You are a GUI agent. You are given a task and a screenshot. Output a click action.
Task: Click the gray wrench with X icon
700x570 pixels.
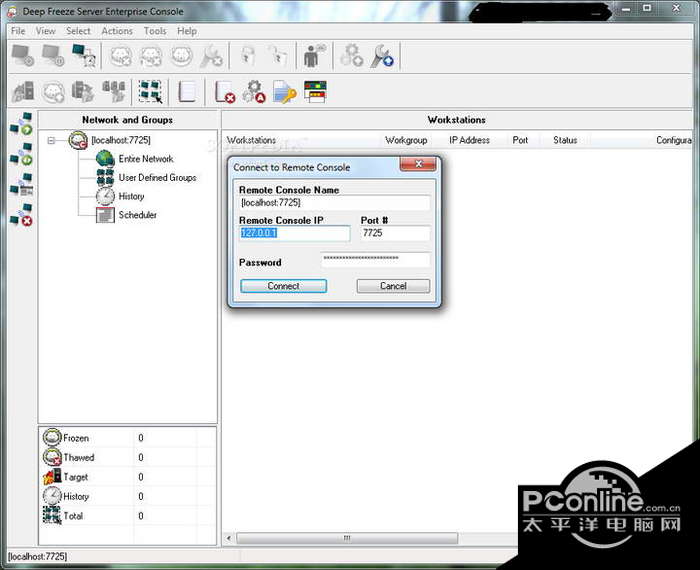pyautogui.click(x=212, y=56)
